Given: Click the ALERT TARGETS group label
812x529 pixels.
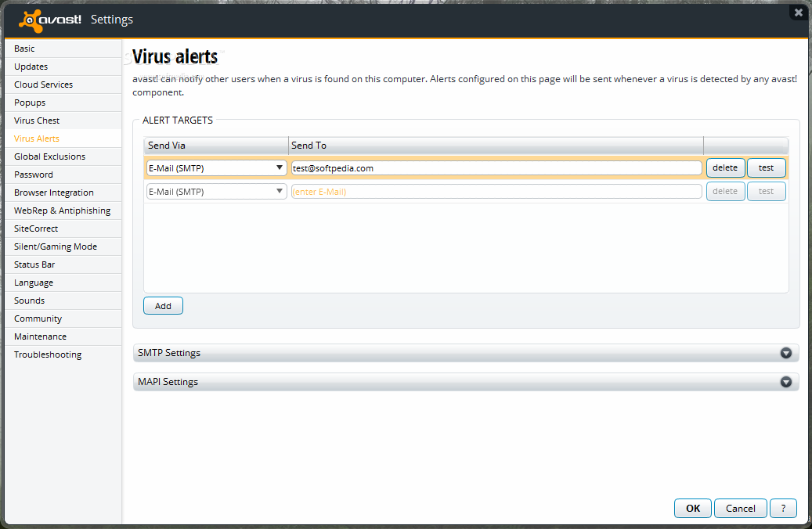Looking at the screenshot, I should click(x=178, y=120).
